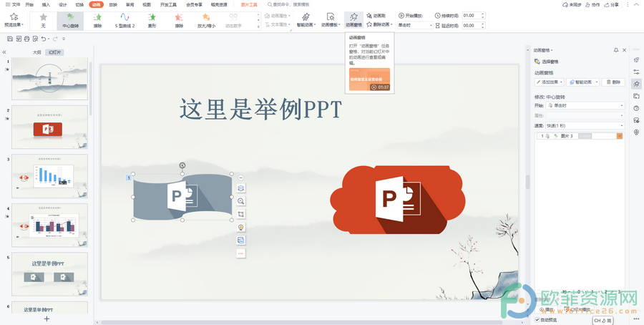Switch to the 插入 tab

(46, 5)
